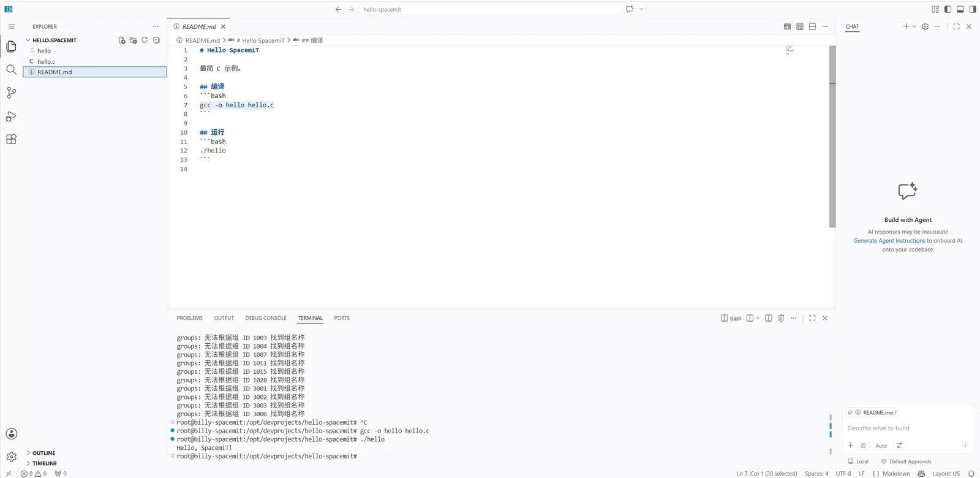Select the TERMINAL tab
Screen dimensions: 980x478
click(311, 318)
